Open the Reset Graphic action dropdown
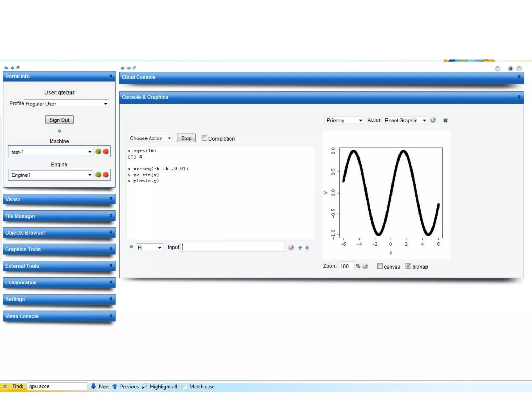The width and height of the screenshot is (532, 399). (x=405, y=120)
